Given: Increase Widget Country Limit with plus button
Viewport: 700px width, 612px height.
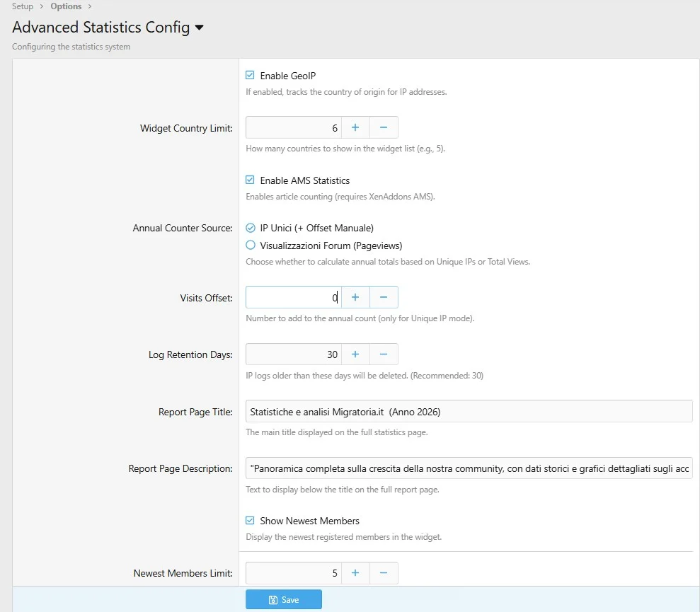Looking at the screenshot, I should click(355, 127).
